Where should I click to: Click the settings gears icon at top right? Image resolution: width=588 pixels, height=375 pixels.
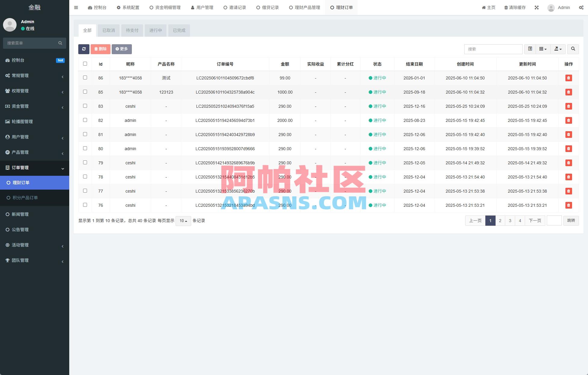click(x=581, y=7)
